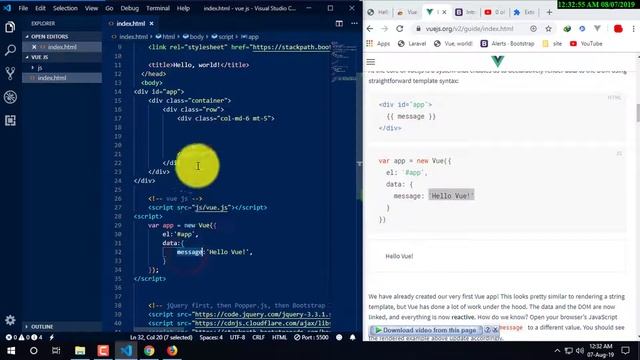Open the Source Control view
The image size is (640, 360).
10,73
